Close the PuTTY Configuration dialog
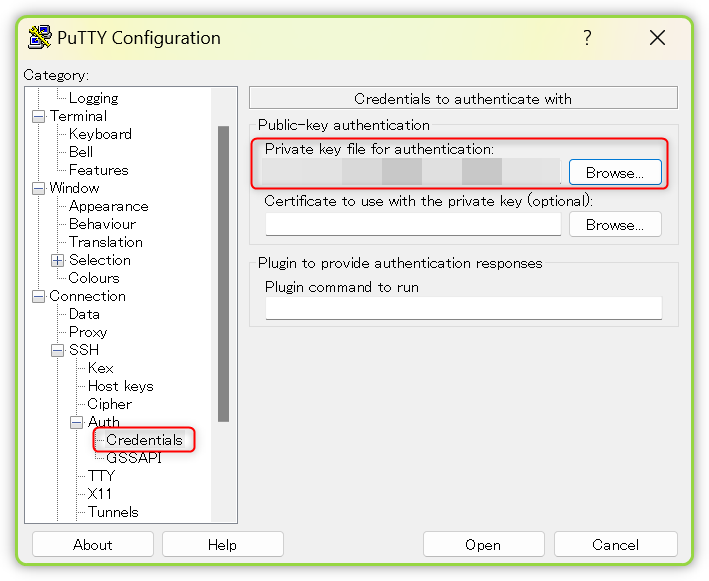 pos(657,38)
